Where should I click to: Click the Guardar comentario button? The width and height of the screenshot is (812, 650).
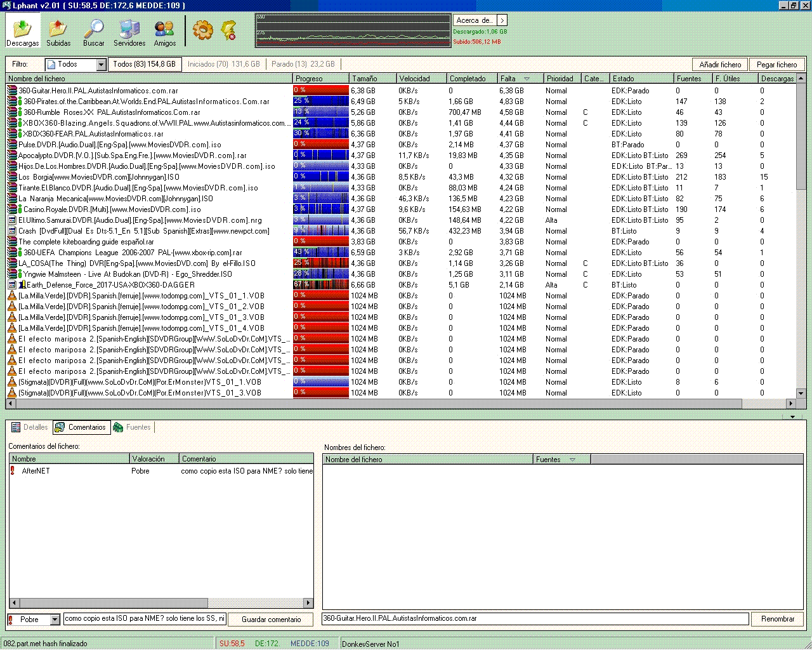click(x=271, y=620)
